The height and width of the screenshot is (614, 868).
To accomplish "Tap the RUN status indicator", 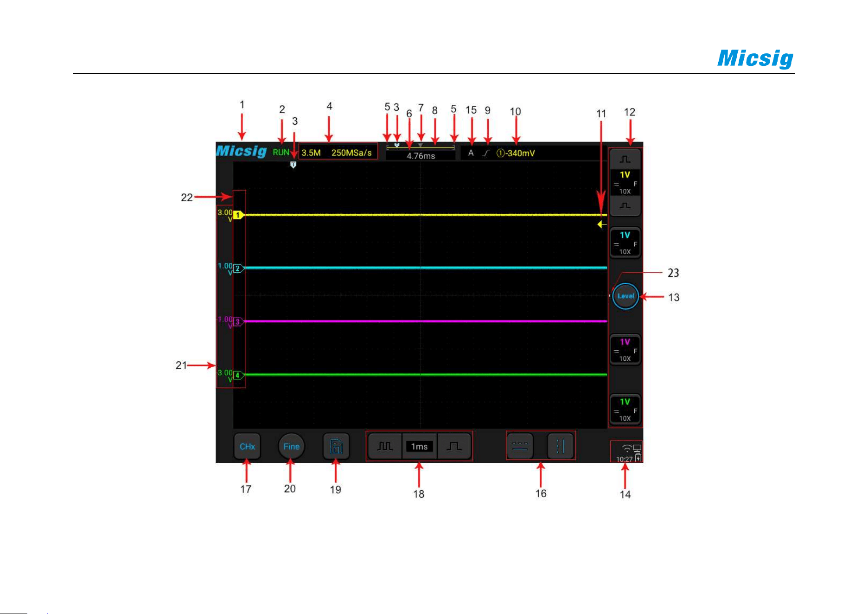I will click(x=281, y=152).
